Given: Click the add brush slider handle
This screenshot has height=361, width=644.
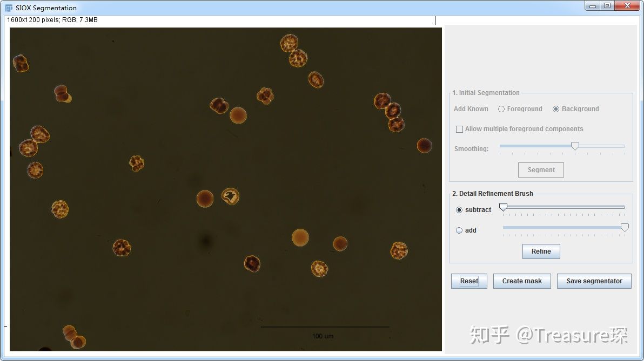Looking at the screenshot, I should pyautogui.click(x=625, y=228).
